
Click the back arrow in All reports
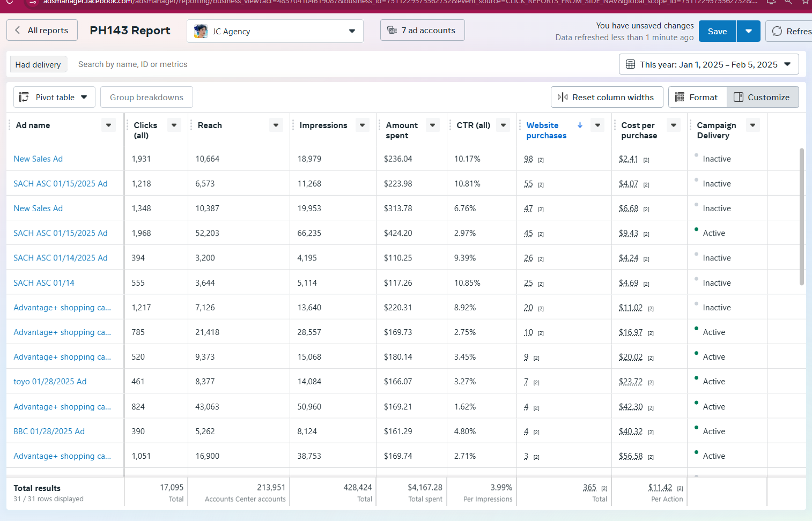[18, 31]
